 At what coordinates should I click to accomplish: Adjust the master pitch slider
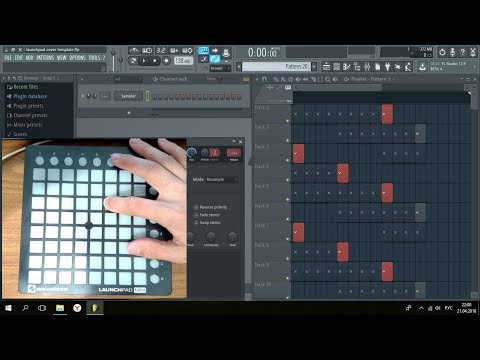click(121, 60)
